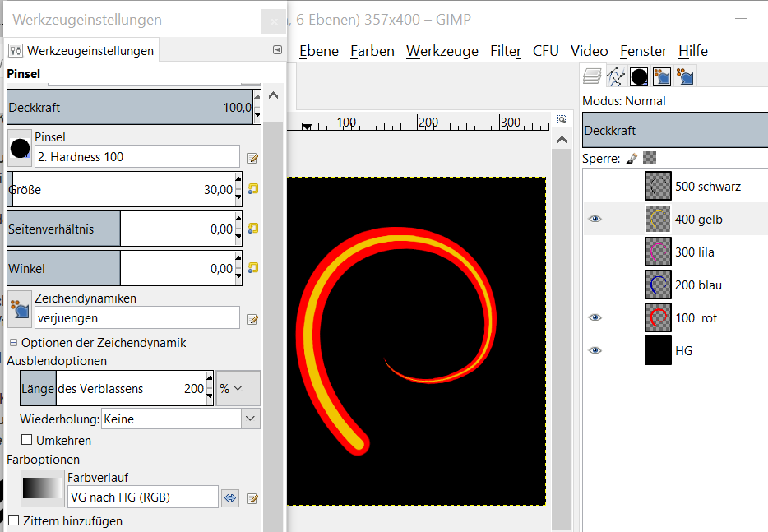Reset brush size using icon beside Größe
This screenshot has height=532, width=768.
pyautogui.click(x=253, y=189)
